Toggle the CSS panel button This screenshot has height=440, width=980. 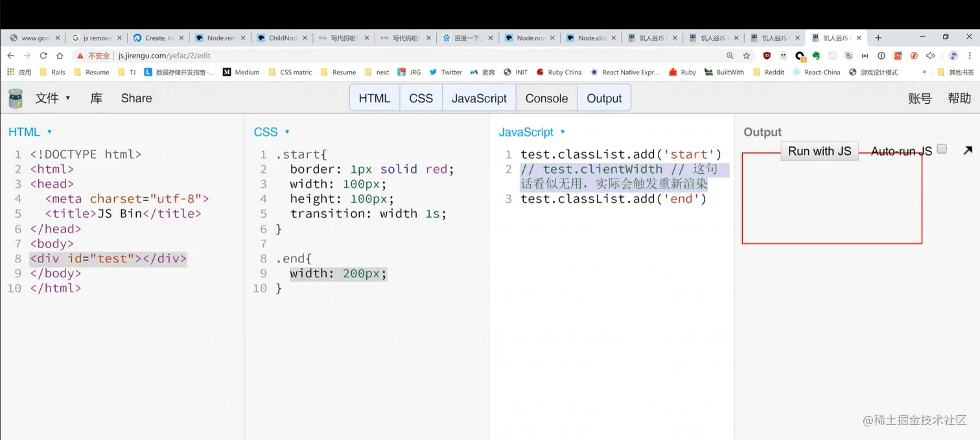[x=421, y=98]
